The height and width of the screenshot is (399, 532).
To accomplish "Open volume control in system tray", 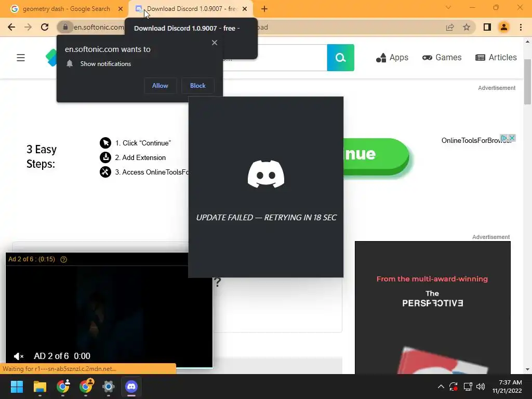I will pyautogui.click(x=481, y=387).
